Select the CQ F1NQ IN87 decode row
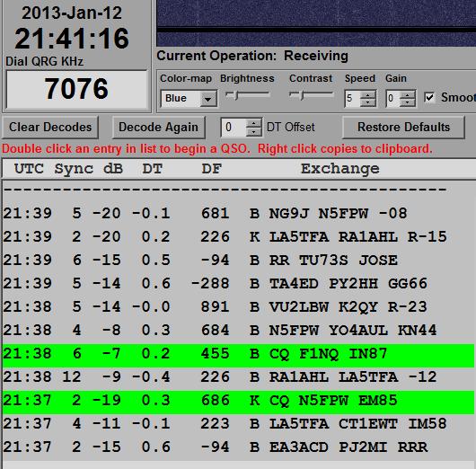476x469 pixels. (x=238, y=354)
